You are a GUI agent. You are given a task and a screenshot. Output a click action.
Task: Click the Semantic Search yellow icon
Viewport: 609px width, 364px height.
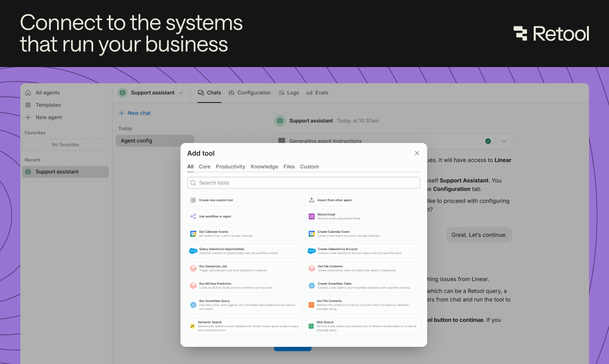click(x=192, y=326)
